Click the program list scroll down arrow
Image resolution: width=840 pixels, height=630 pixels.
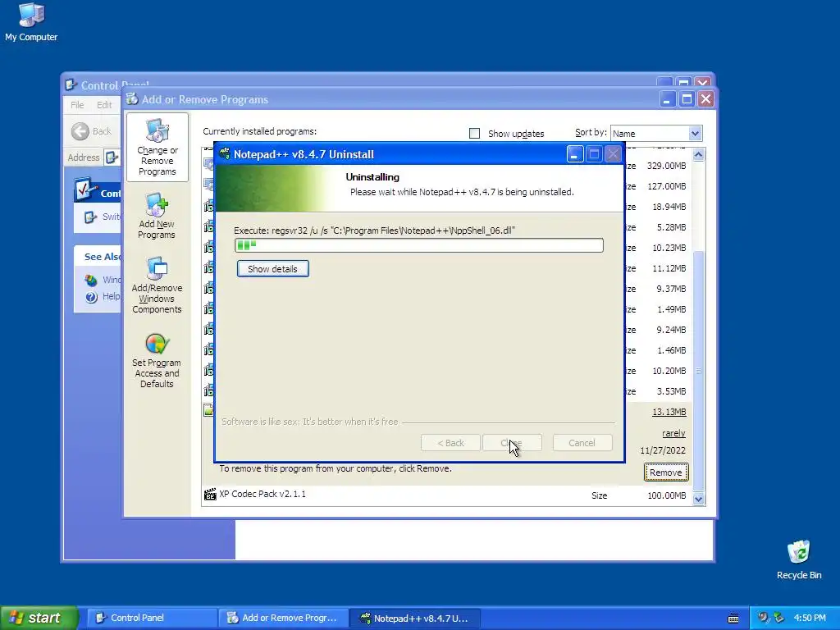tap(698, 499)
